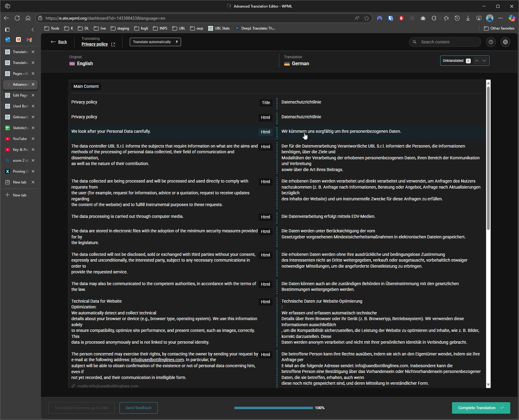Open browser settings and more menu
The image size is (519, 420).
coord(501,18)
